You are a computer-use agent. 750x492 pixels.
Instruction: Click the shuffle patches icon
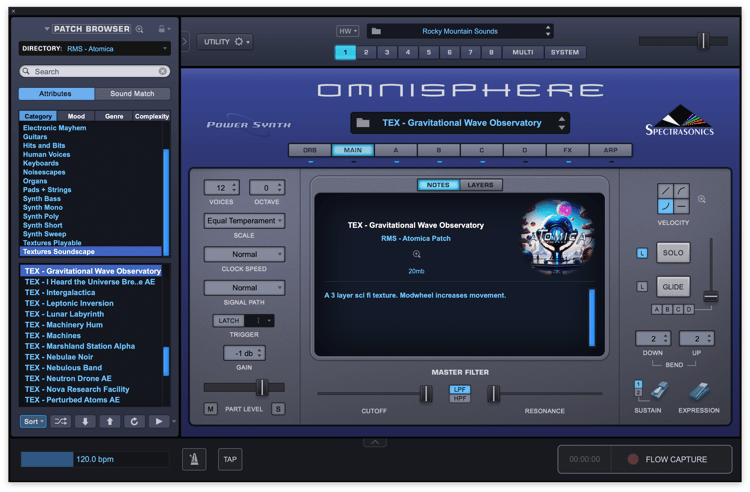coord(61,421)
